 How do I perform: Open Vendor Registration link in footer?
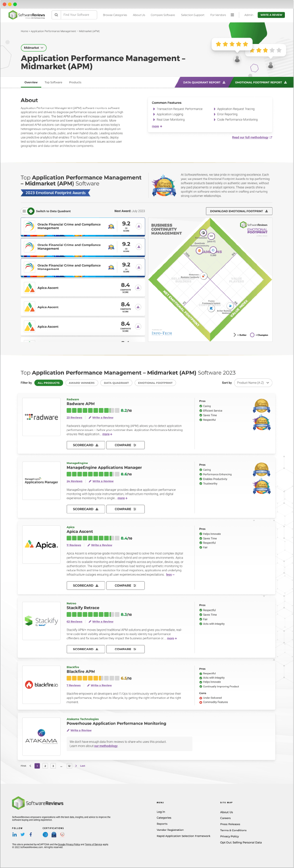(x=170, y=830)
